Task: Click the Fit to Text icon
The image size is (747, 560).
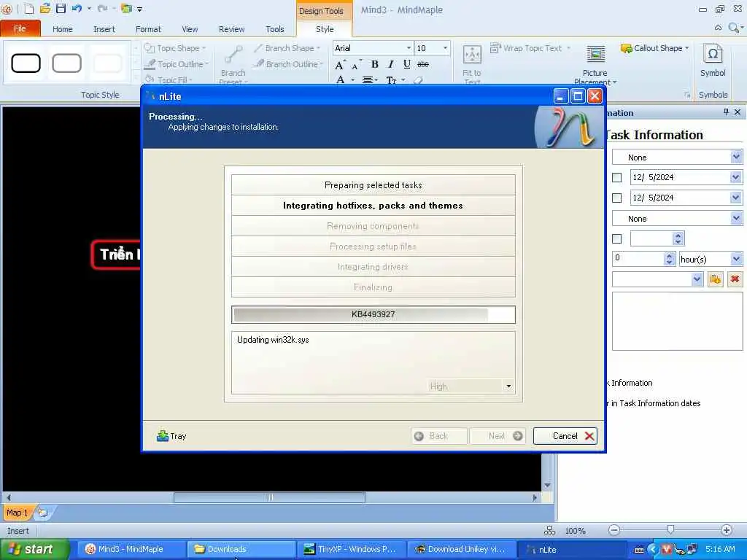Action: point(472,55)
